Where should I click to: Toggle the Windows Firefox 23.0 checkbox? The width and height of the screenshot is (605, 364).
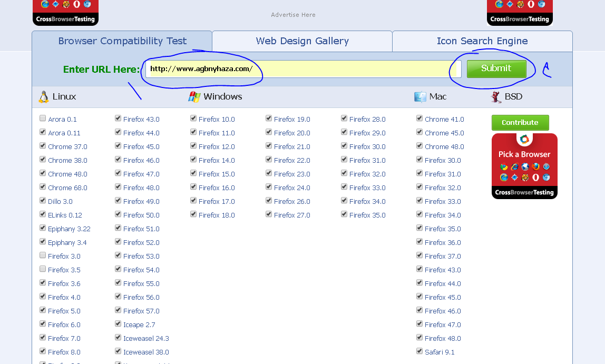pyautogui.click(x=269, y=173)
